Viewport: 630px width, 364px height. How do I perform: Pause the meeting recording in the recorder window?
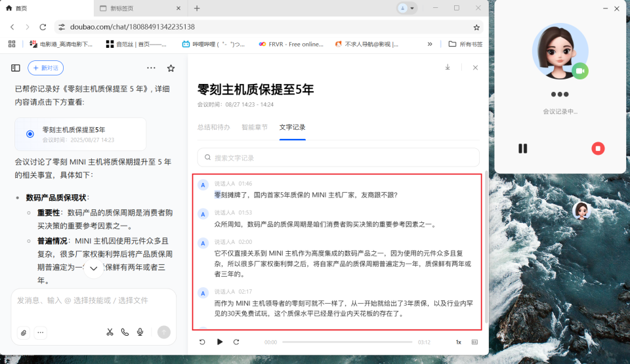click(523, 149)
